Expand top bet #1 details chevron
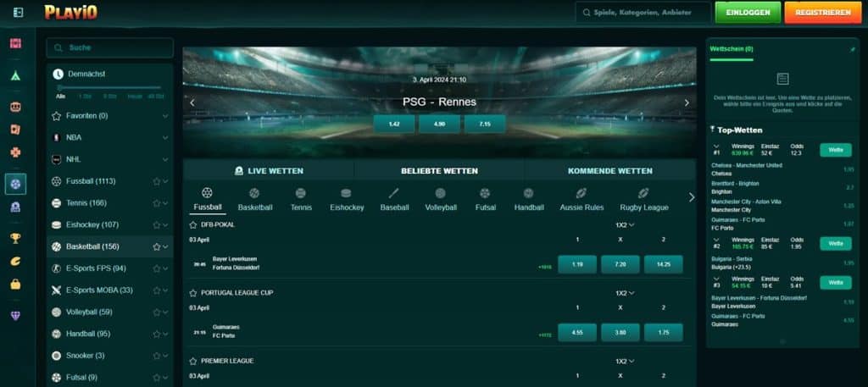 [x=716, y=147]
